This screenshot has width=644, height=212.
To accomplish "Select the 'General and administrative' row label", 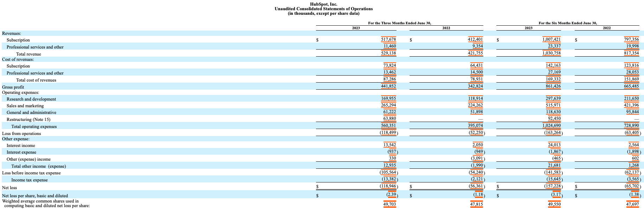I will click(x=31, y=113).
